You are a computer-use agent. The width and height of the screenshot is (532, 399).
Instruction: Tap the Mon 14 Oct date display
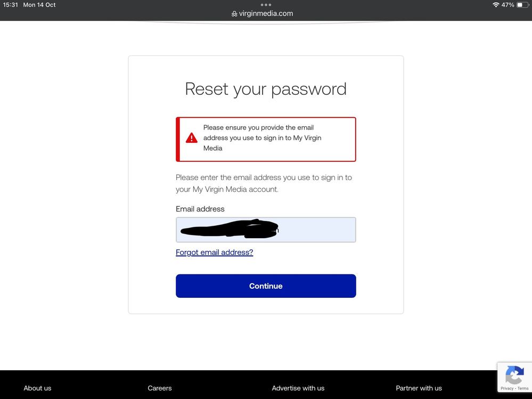pyautogui.click(x=39, y=5)
